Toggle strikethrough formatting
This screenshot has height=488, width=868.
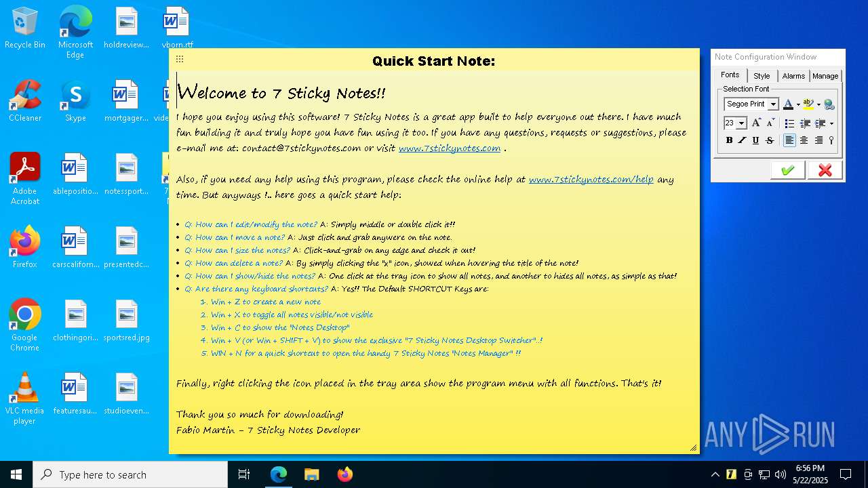pyautogui.click(x=770, y=140)
